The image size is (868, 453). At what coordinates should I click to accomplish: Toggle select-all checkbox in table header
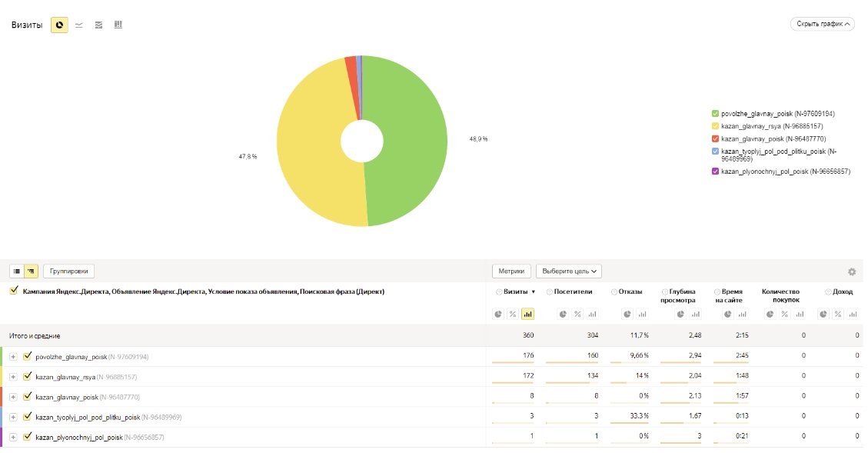[14, 291]
